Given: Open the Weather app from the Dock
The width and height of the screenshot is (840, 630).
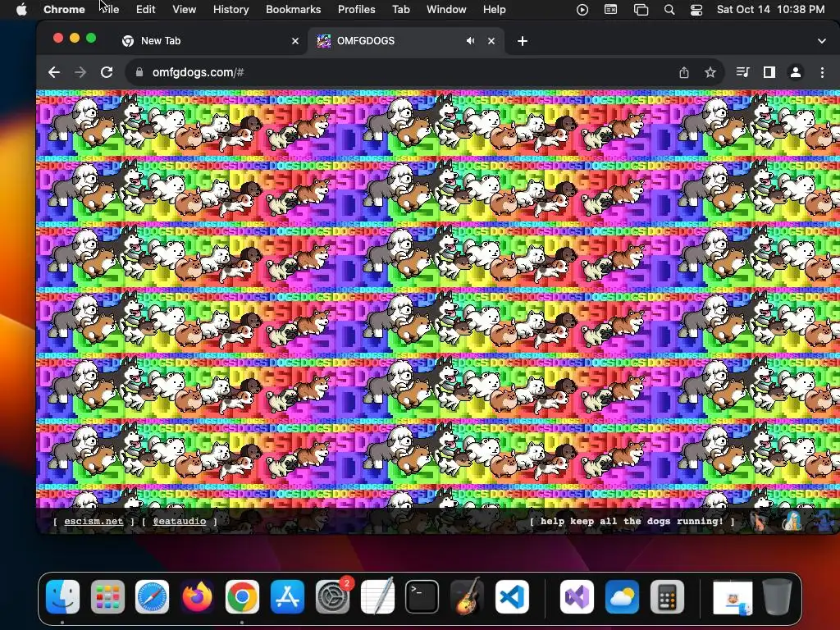Looking at the screenshot, I should (x=622, y=597).
